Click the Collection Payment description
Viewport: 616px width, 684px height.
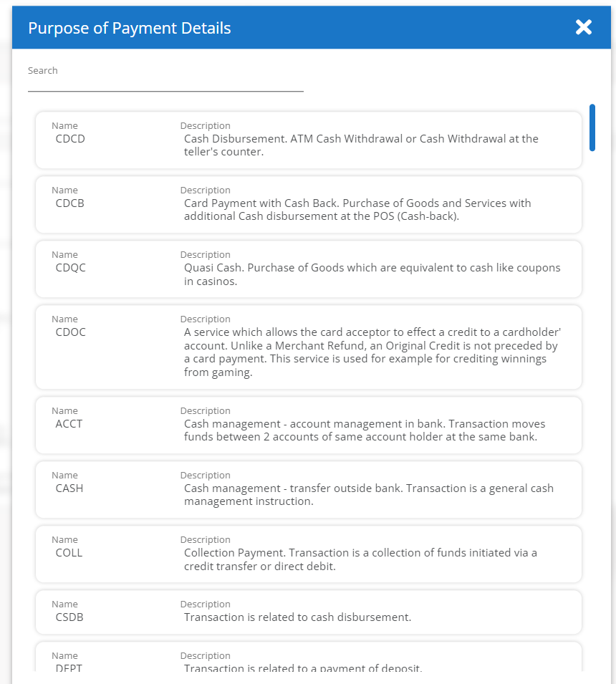point(360,559)
